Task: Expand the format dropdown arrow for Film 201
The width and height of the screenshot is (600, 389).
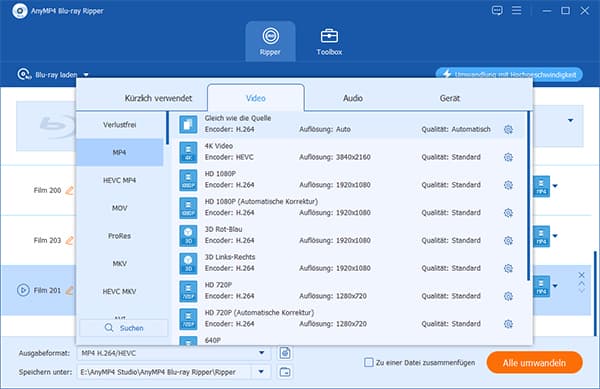Action: pyautogui.click(x=555, y=286)
